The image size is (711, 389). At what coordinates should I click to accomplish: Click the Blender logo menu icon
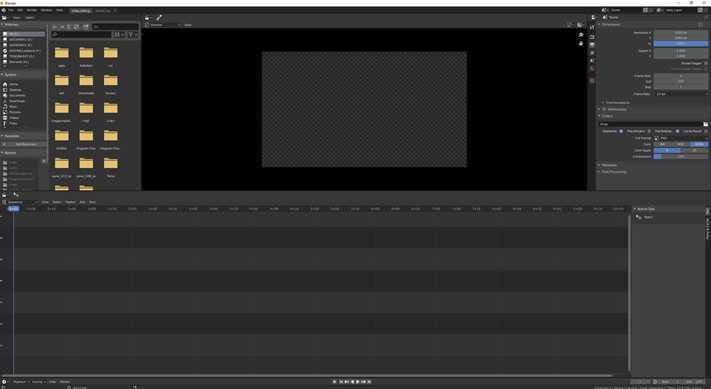click(4, 10)
